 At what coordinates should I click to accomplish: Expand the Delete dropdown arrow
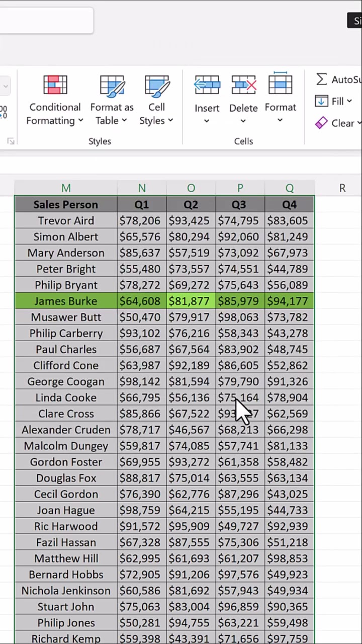tap(243, 121)
